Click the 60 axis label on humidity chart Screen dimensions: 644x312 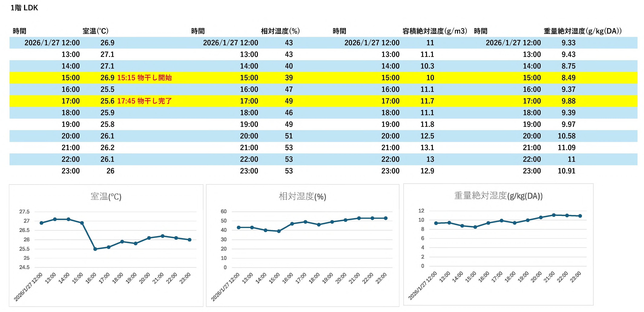pyautogui.click(x=224, y=212)
